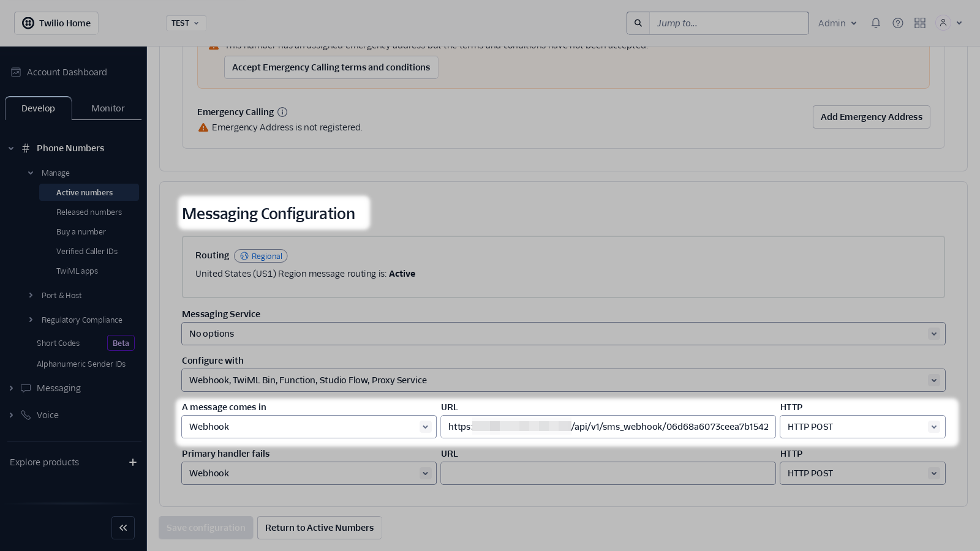Open Released numbers page
980x551 pixels.
click(x=89, y=212)
